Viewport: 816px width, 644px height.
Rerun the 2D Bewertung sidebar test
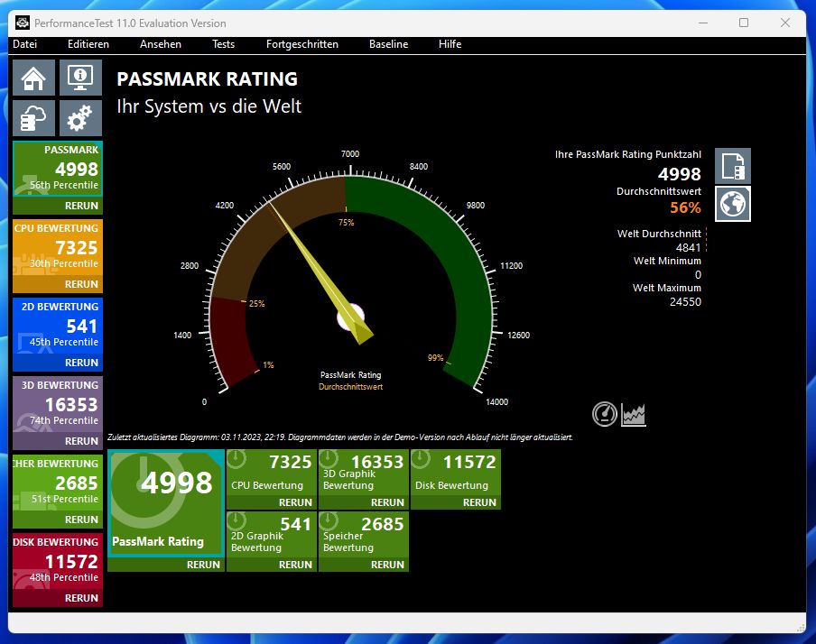pos(58,363)
